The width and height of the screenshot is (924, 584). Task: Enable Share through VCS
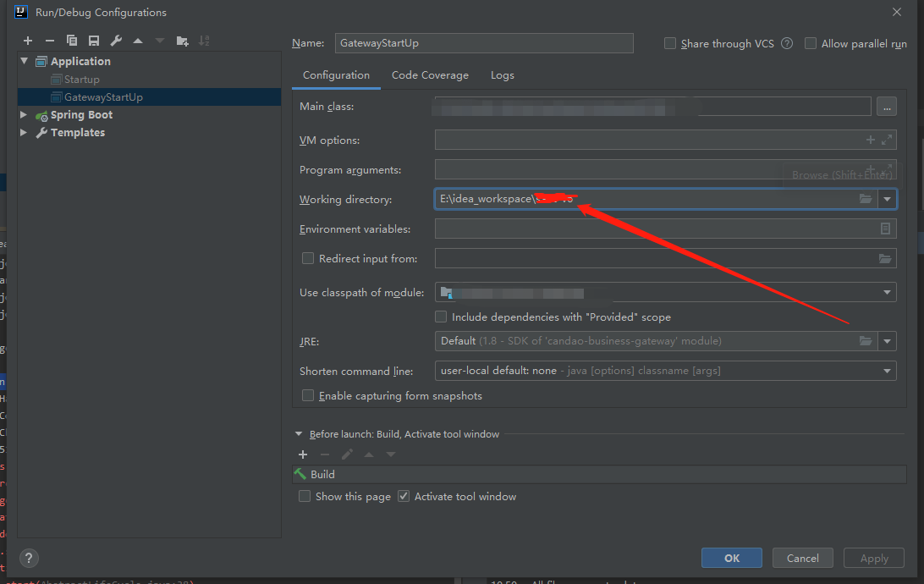click(669, 43)
